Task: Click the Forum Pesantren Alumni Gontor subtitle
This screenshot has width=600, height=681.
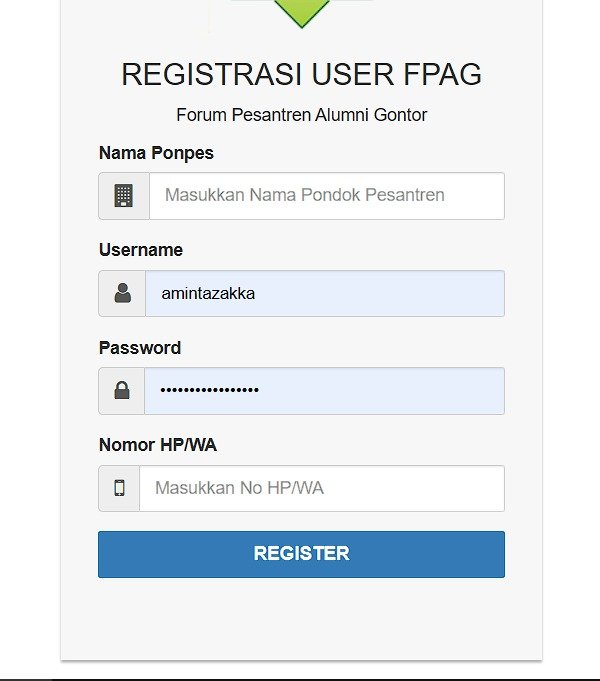Action: click(x=301, y=115)
